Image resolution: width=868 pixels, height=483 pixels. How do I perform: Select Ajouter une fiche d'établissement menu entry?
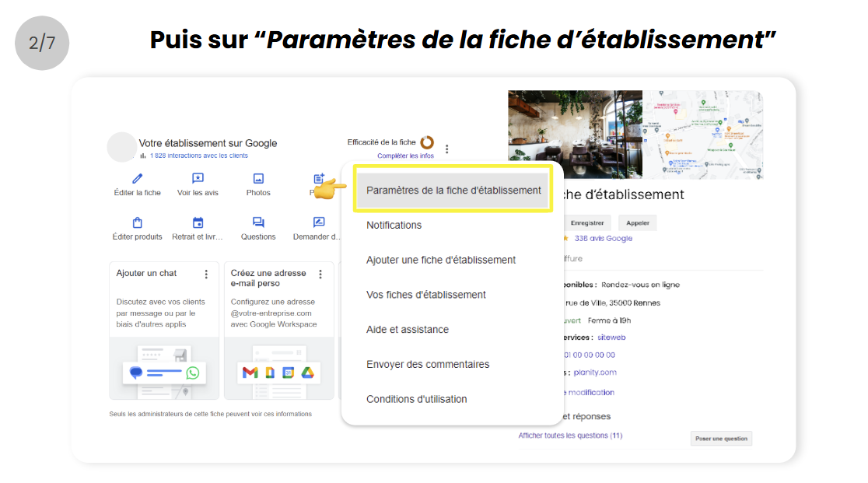(x=441, y=260)
